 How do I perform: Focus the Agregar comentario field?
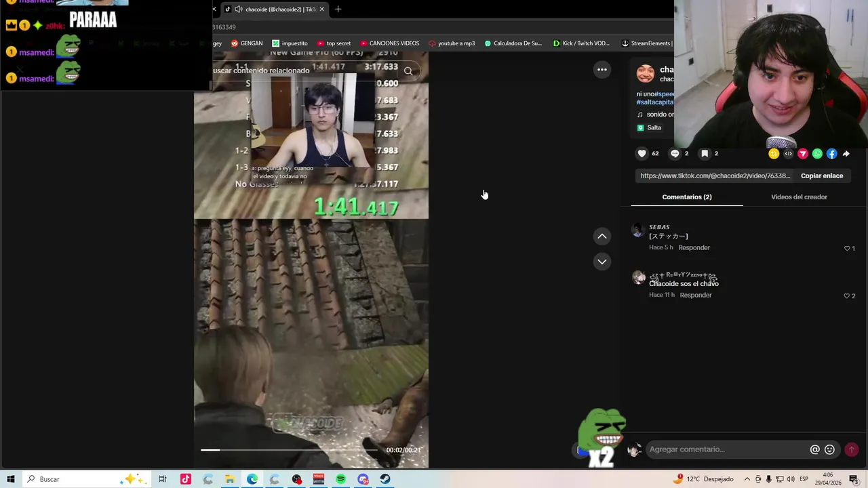click(x=726, y=449)
